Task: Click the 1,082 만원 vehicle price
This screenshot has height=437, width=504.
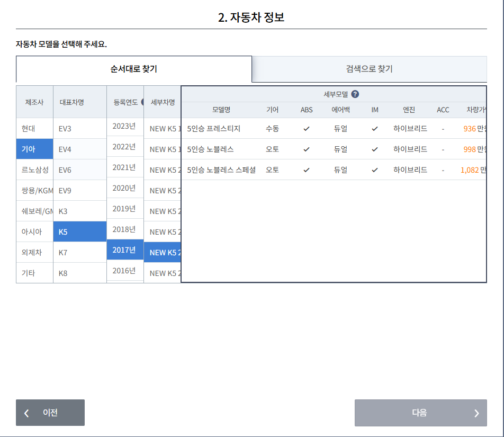Action: click(x=473, y=170)
